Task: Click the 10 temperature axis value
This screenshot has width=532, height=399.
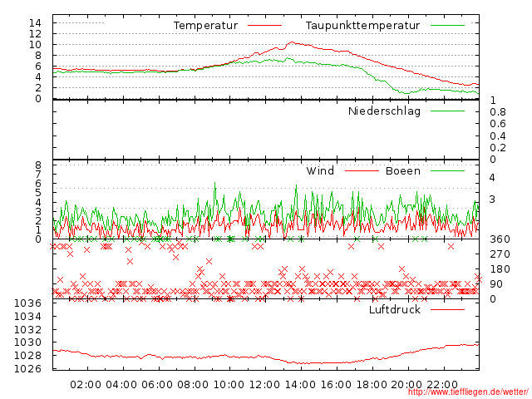Action: pyautogui.click(x=35, y=45)
